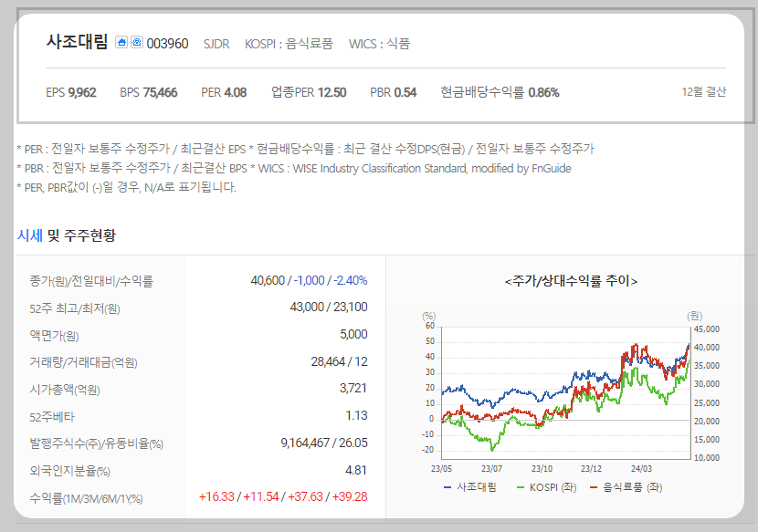Image resolution: width=758 pixels, height=532 pixels.
Task: Click the KOSPI (좌) green legend entry
Action: tap(546, 487)
